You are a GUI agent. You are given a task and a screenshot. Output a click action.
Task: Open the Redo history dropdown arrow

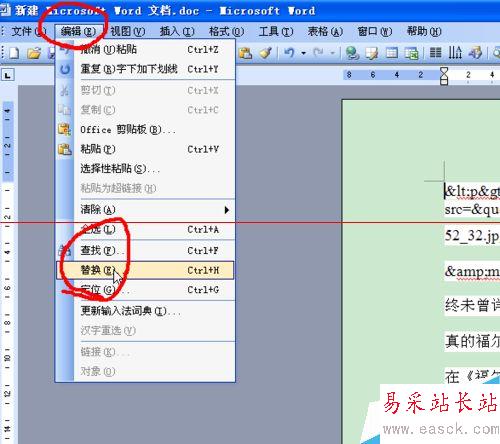tap(332, 53)
